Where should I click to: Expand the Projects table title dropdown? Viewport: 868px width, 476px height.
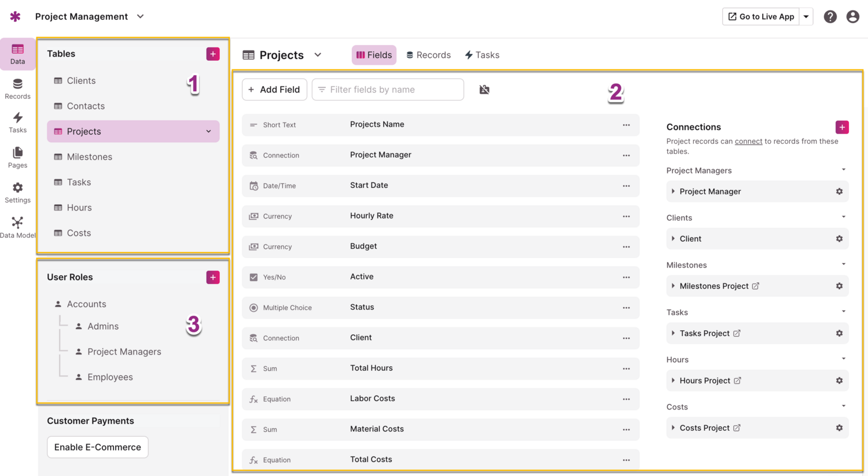pyautogui.click(x=318, y=55)
